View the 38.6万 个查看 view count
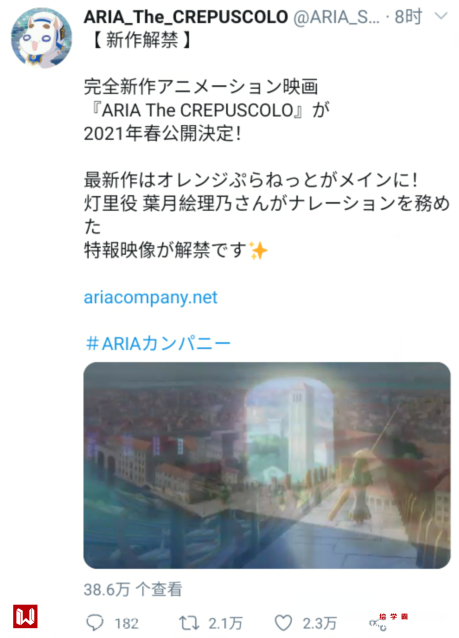Image resolution: width=459 pixels, height=638 pixels. coord(133,589)
